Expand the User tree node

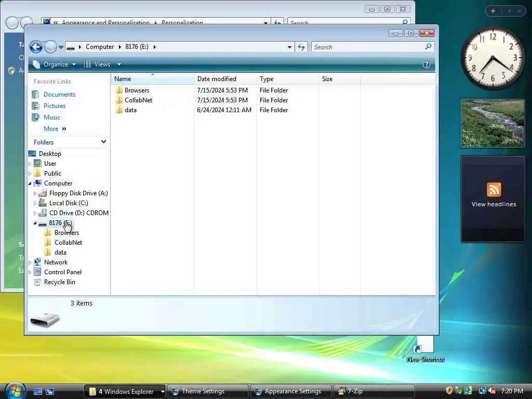pos(30,164)
